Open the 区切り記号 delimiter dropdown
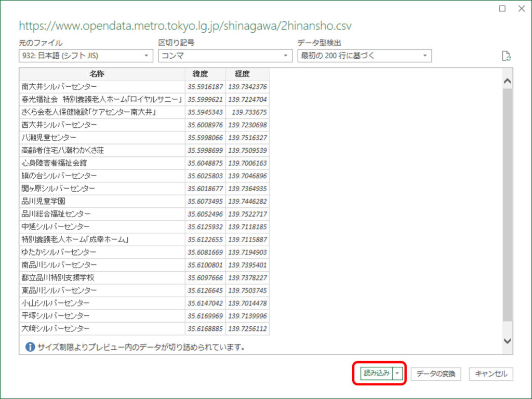The width and height of the screenshot is (532, 399). 225,56
